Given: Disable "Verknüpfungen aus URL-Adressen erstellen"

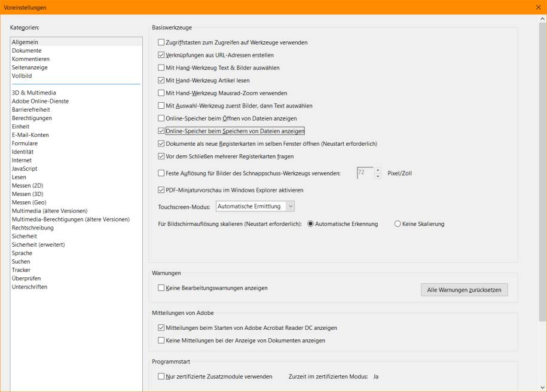Looking at the screenshot, I should coord(160,55).
